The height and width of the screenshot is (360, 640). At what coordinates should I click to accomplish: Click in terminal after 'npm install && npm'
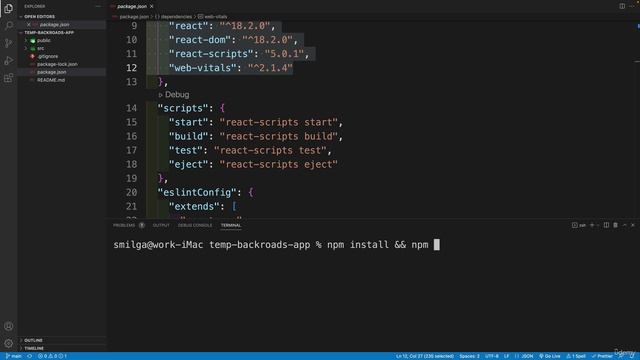point(437,244)
